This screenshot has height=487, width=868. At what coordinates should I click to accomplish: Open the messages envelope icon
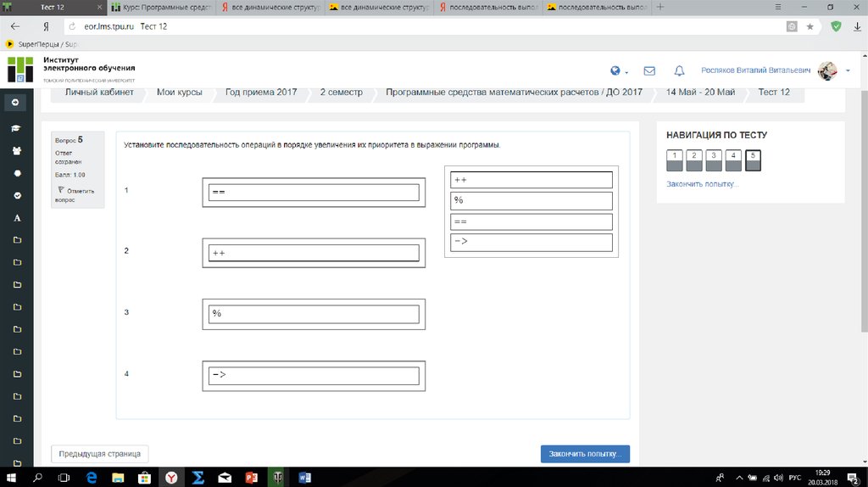click(649, 71)
